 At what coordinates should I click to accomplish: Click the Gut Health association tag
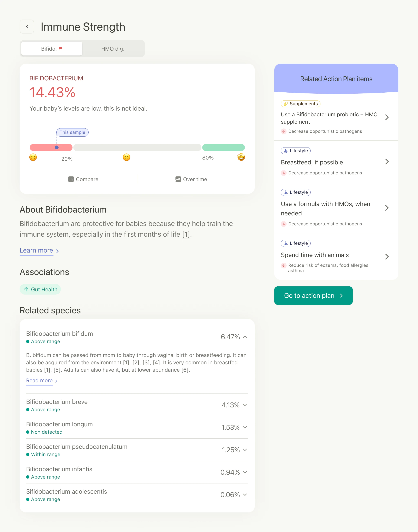point(40,289)
